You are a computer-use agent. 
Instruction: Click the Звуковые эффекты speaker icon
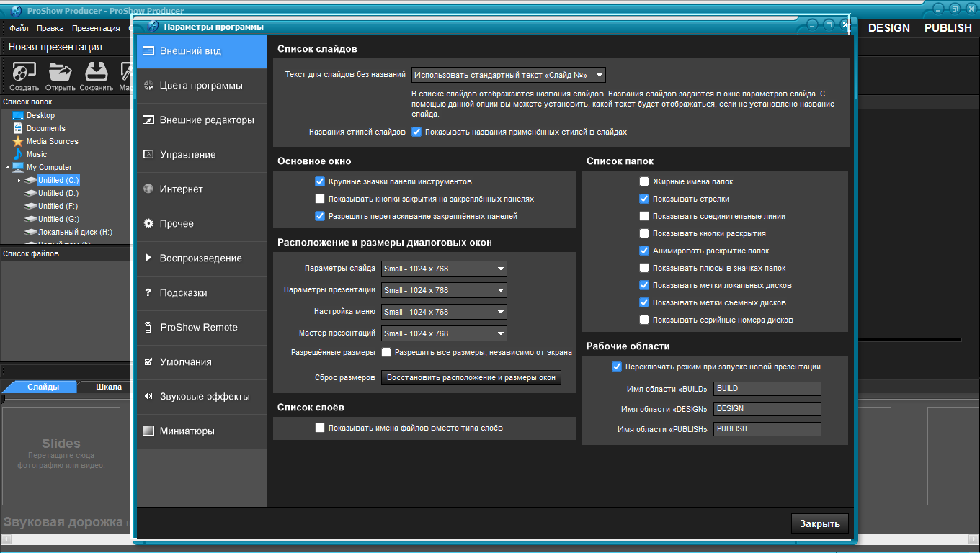[x=148, y=396]
